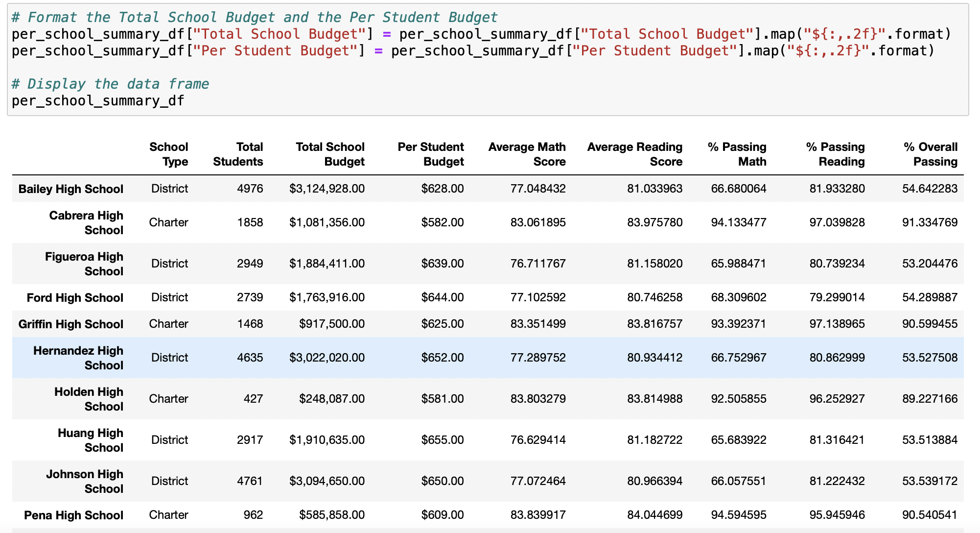Screen dimensions: 980x533
Task: Click the '% Passing Math' column header
Action: (x=737, y=154)
